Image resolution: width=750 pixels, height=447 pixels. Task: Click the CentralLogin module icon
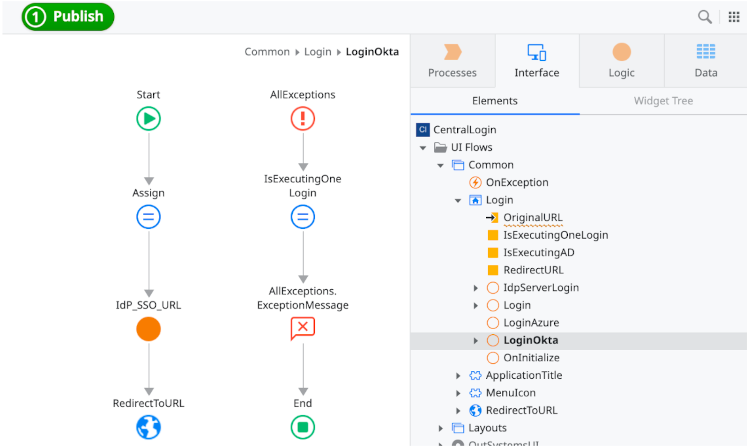click(x=423, y=130)
